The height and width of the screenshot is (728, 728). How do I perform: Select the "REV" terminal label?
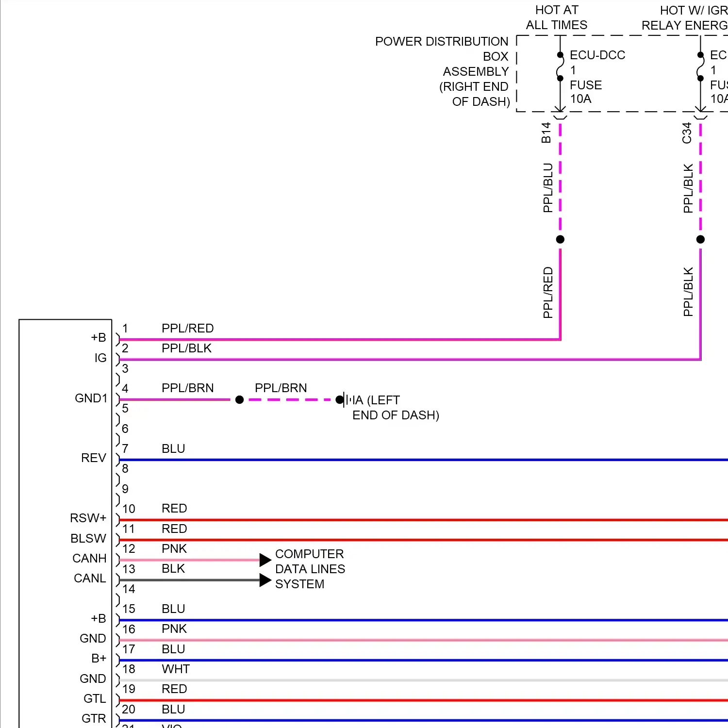[x=94, y=458]
